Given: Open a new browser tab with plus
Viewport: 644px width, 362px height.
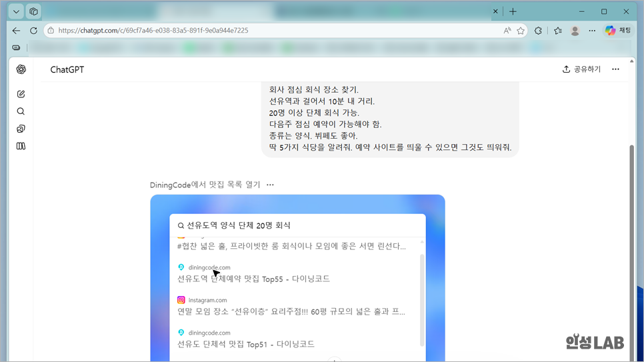Looking at the screenshot, I should coord(513,11).
